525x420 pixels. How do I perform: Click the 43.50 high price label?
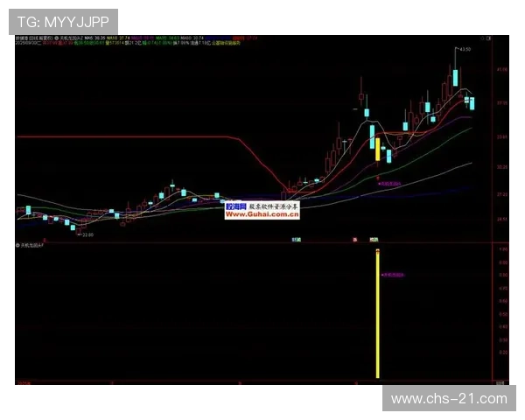coord(465,50)
